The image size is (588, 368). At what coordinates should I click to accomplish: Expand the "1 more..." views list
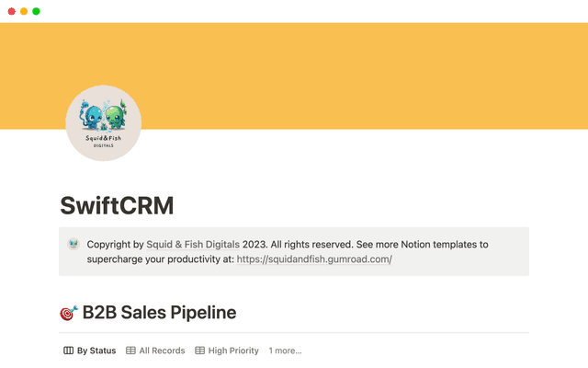(285, 351)
